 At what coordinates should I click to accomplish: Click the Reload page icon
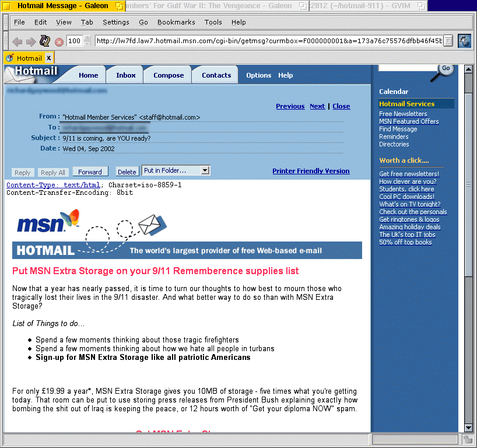coord(45,41)
